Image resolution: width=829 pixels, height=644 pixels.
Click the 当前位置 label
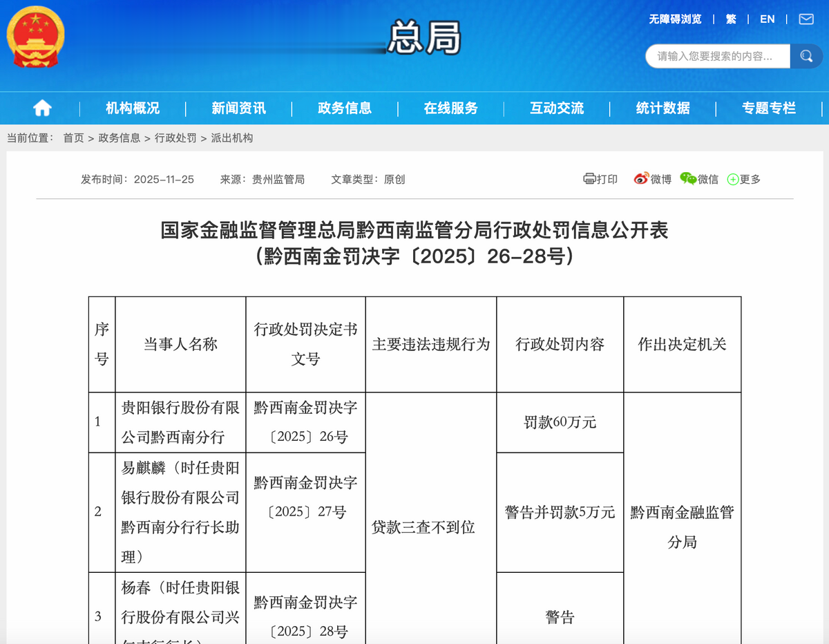(30, 138)
